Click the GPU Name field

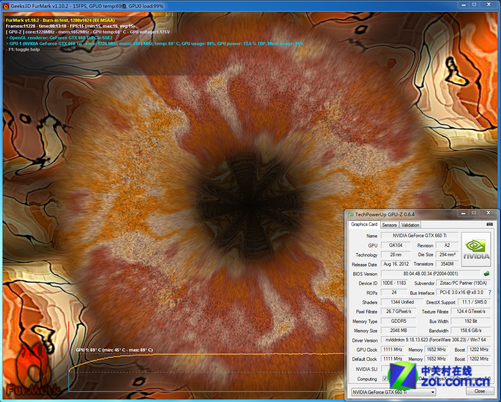tap(419, 235)
